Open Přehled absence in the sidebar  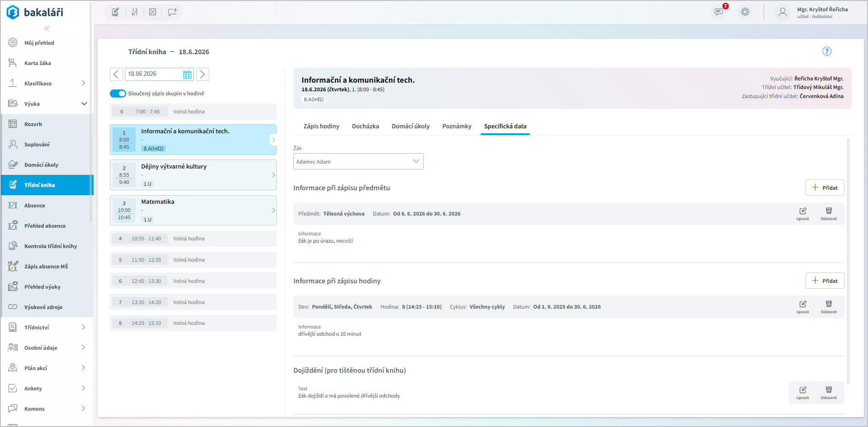coord(46,226)
